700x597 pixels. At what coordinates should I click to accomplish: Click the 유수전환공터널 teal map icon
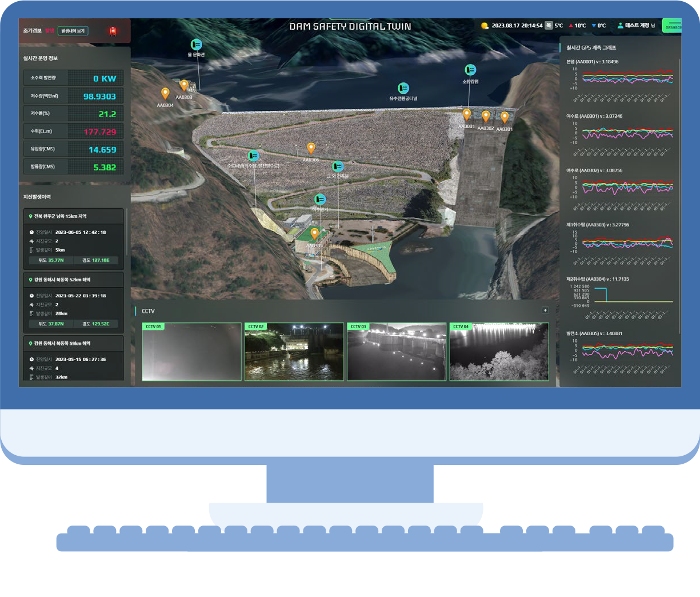[x=403, y=88]
